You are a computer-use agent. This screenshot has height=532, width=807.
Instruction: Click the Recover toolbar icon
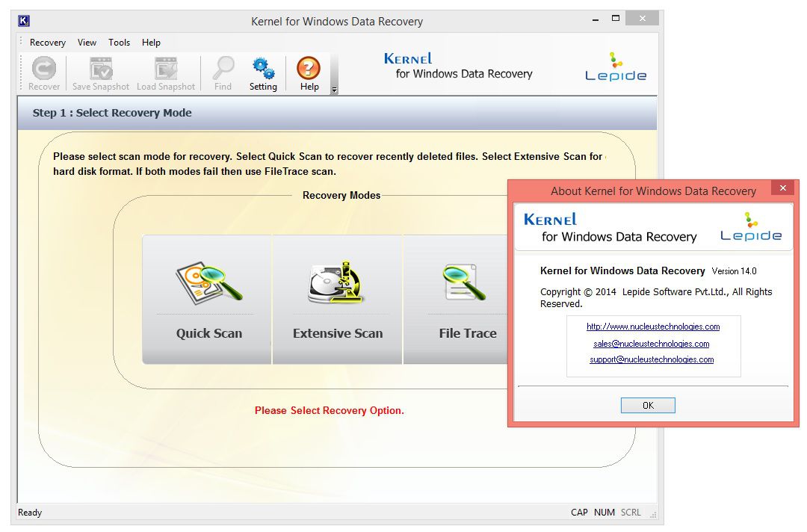(44, 73)
